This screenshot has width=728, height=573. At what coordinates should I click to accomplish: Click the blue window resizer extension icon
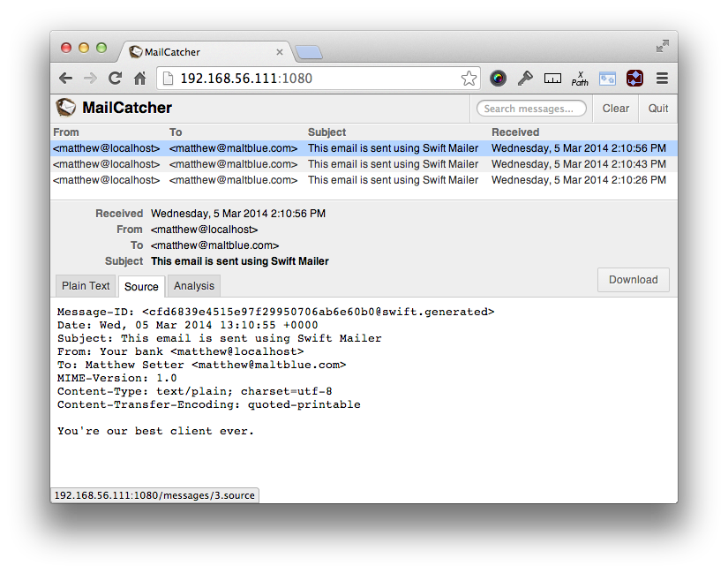(607, 79)
